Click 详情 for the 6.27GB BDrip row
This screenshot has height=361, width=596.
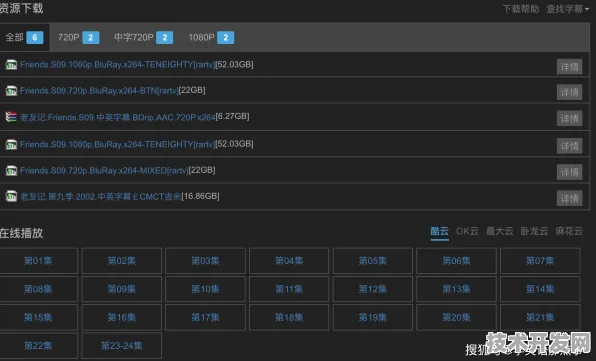[569, 119]
